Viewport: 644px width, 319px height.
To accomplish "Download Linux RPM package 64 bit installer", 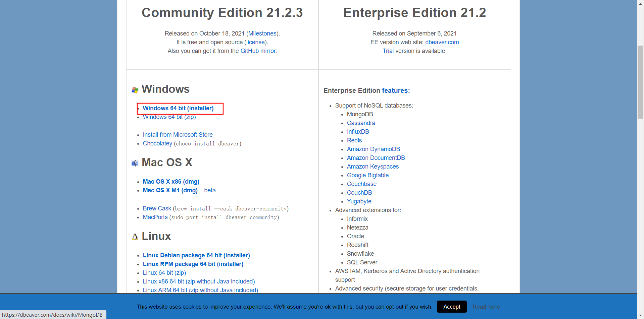I will coord(193,264).
